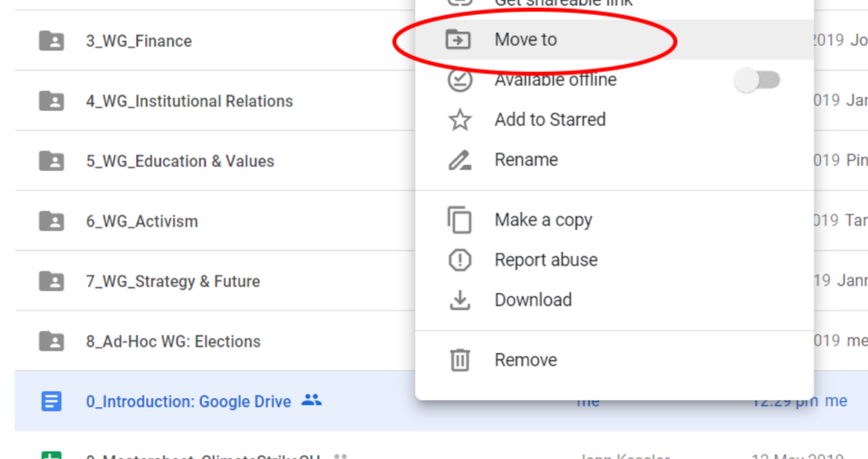Select Make a copy menu entry
868x459 pixels.
click(x=543, y=220)
